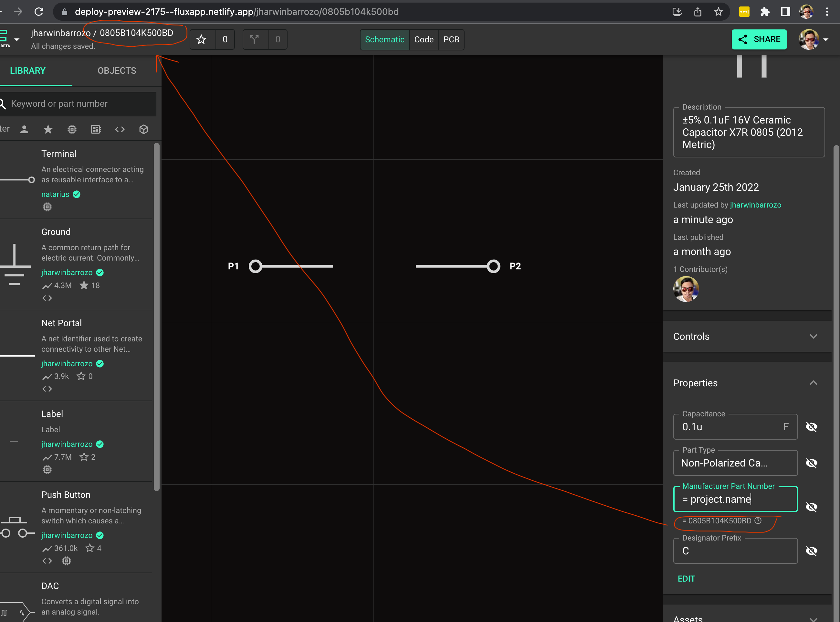Open jharwinbarrozo link under Net Portal

(67, 364)
